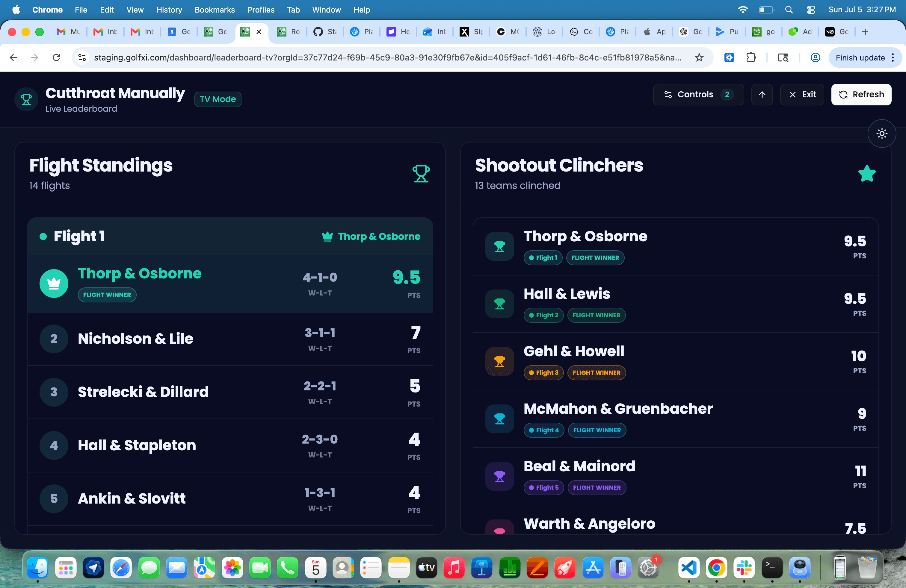Open Chrome History menu
906x588 pixels.
click(x=169, y=10)
